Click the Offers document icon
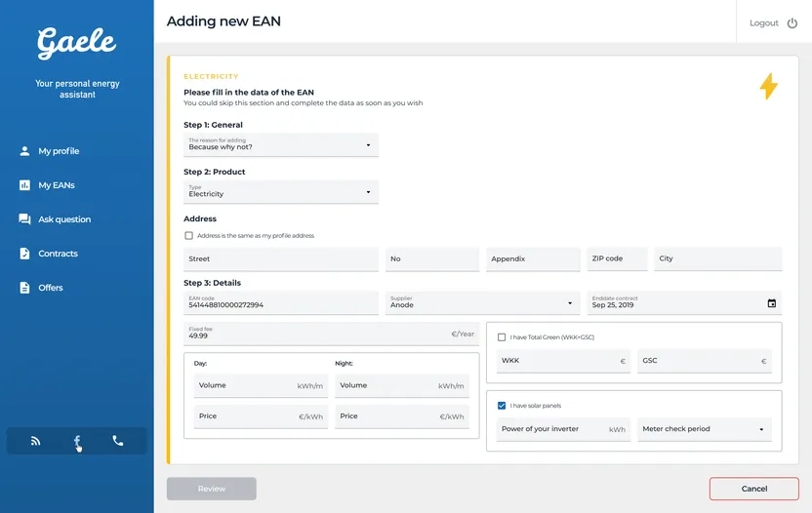 coord(24,288)
